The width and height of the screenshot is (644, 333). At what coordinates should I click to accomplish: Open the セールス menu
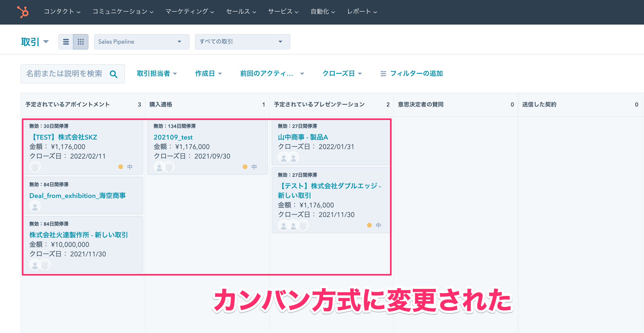click(x=241, y=12)
